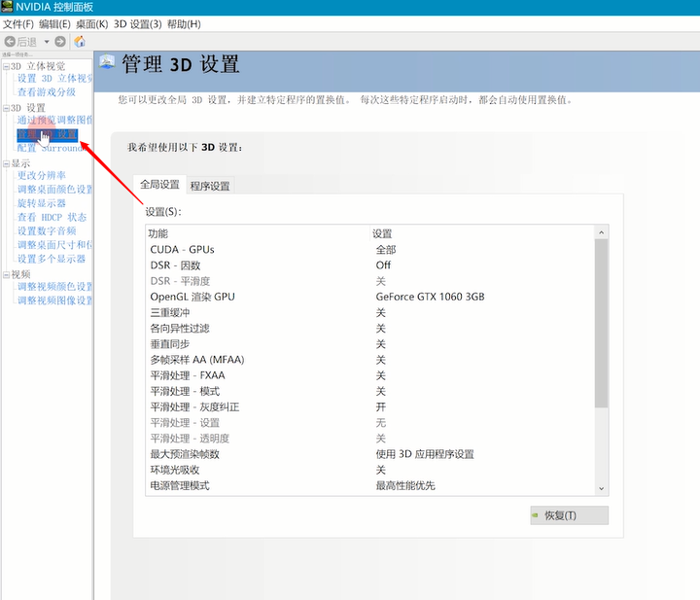Select 管理 3D 设置 tree item
This screenshot has height=600, width=700.
tap(48, 134)
